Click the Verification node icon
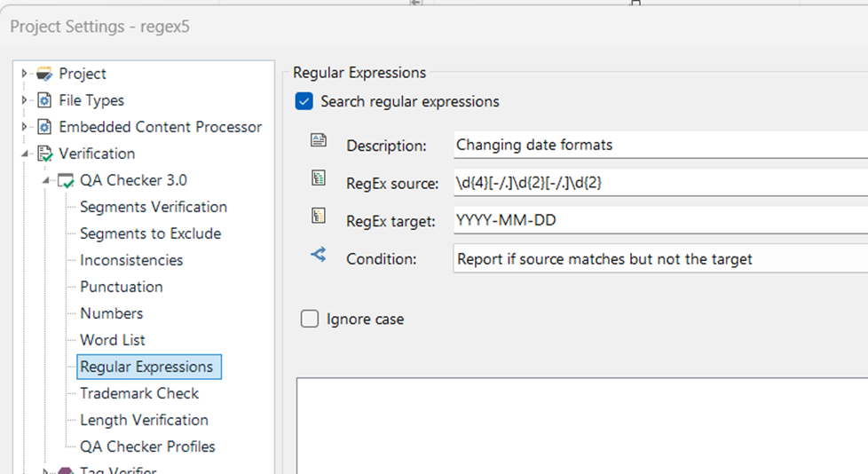This screenshot has width=868, height=474. click(x=43, y=154)
